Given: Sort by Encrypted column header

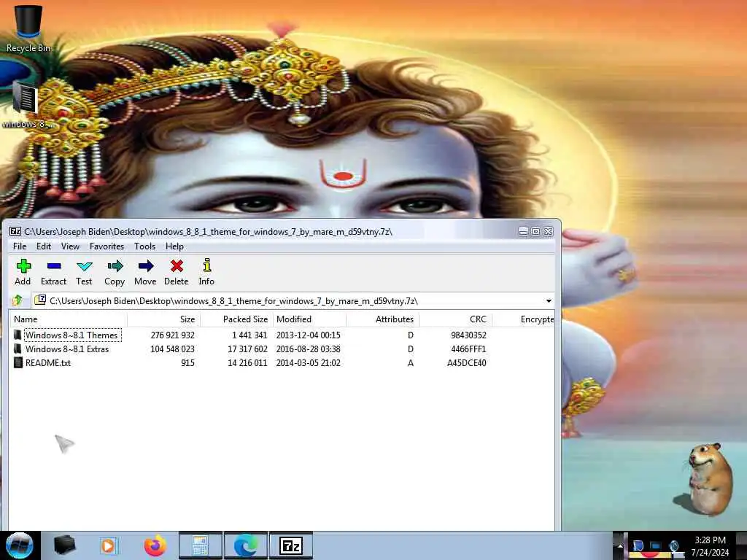Looking at the screenshot, I should [x=523, y=319].
